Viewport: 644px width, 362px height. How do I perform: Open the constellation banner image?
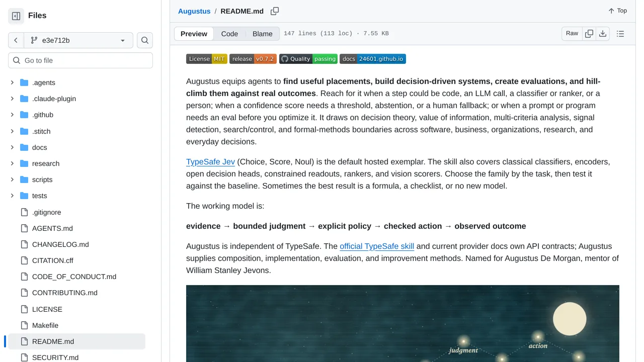[x=403, y=323]
